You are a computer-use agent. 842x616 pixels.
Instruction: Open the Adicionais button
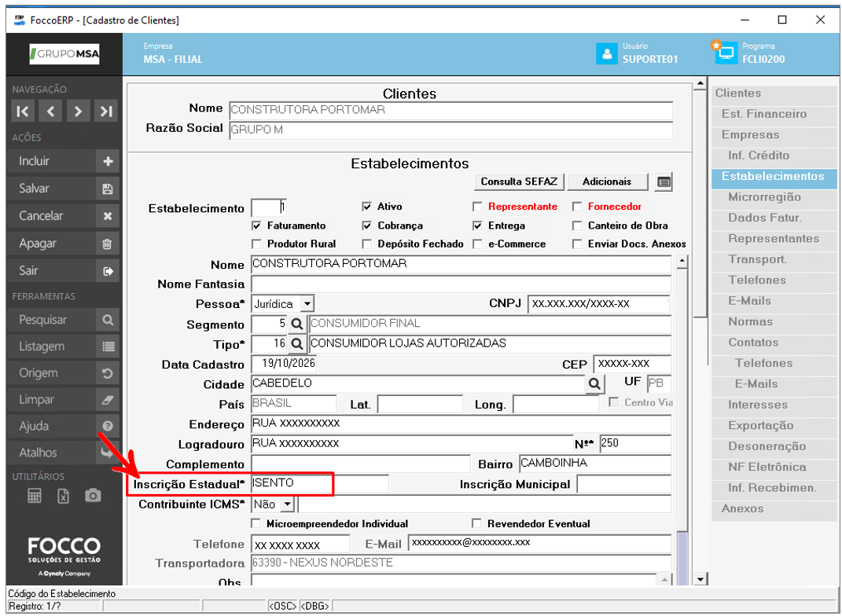608,181
